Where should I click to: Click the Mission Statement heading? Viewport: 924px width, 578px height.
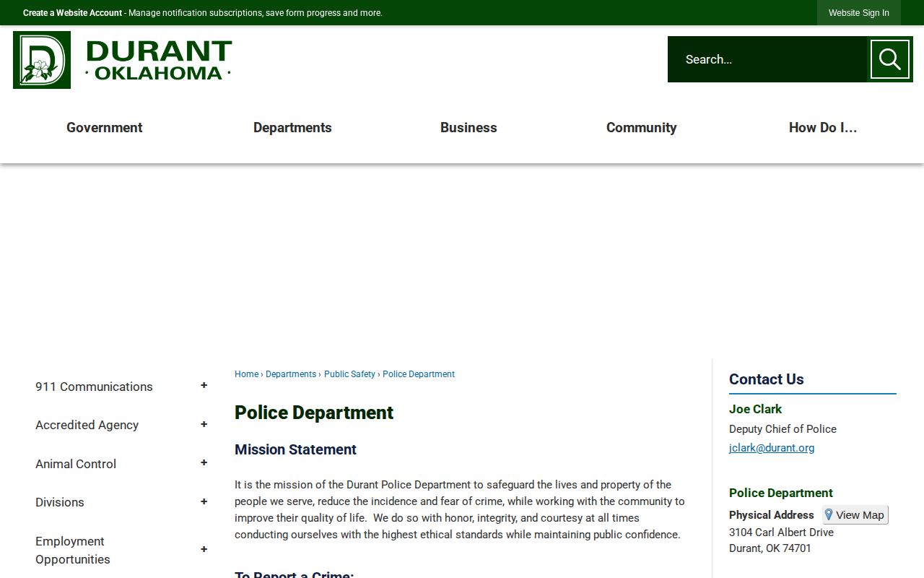(x=295, y=449)
